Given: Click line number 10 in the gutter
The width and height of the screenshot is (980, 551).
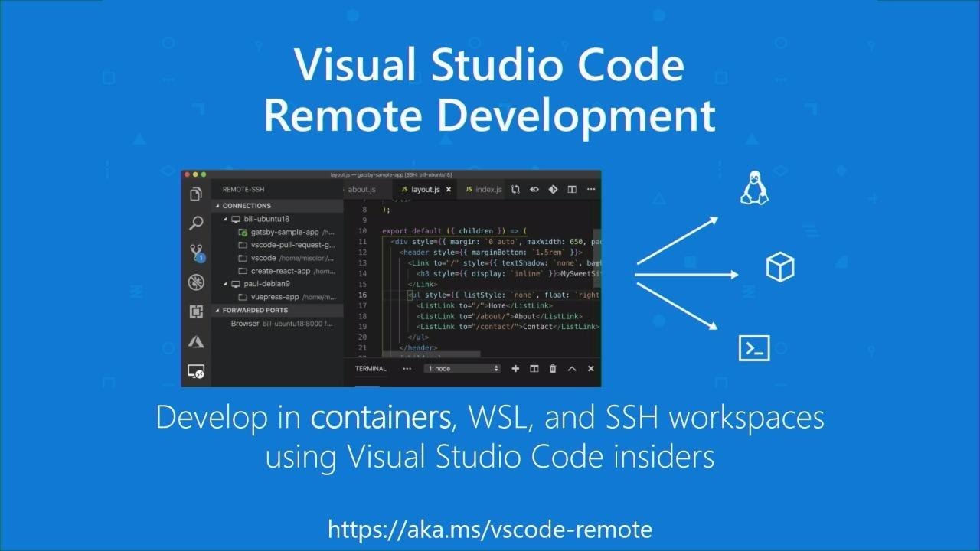Looking at the screenshot, I should [x=363, y=230].
